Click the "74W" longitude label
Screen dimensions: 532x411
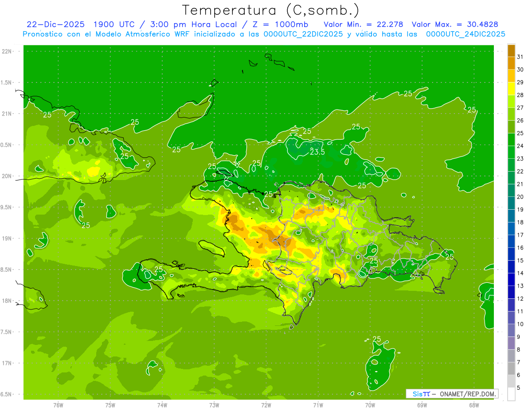click(x=162, y=405)
